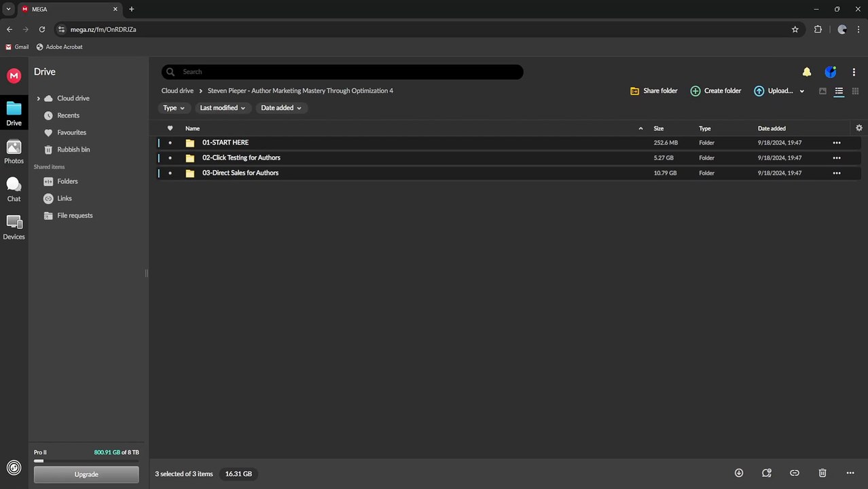
Task: Open the three-dot menu beside avatar
Action: pyautogui.click(x=854, y=72)
